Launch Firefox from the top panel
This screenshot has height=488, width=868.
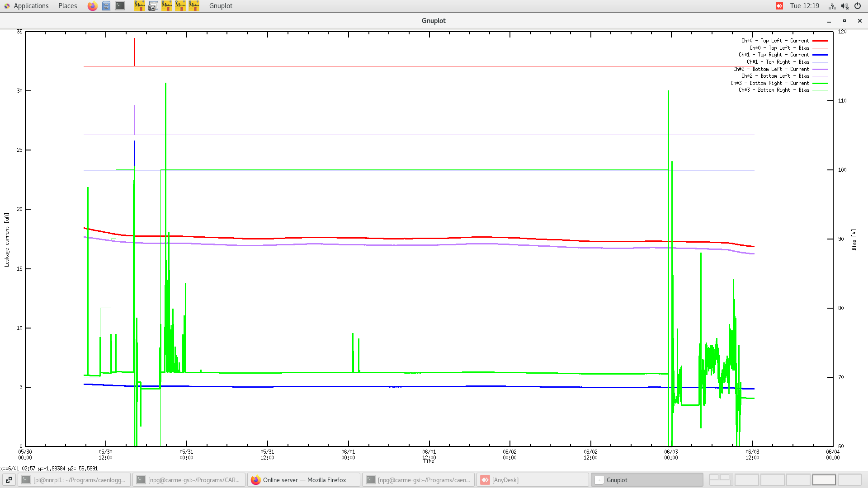click(x=92, y=6)
